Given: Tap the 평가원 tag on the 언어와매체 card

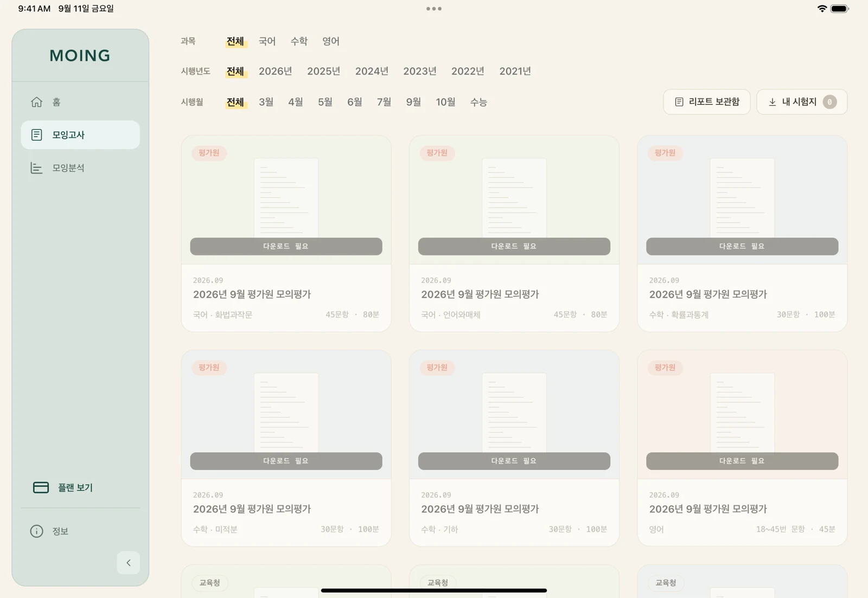Looking at the screenshot, I should [x=437, y=153].
